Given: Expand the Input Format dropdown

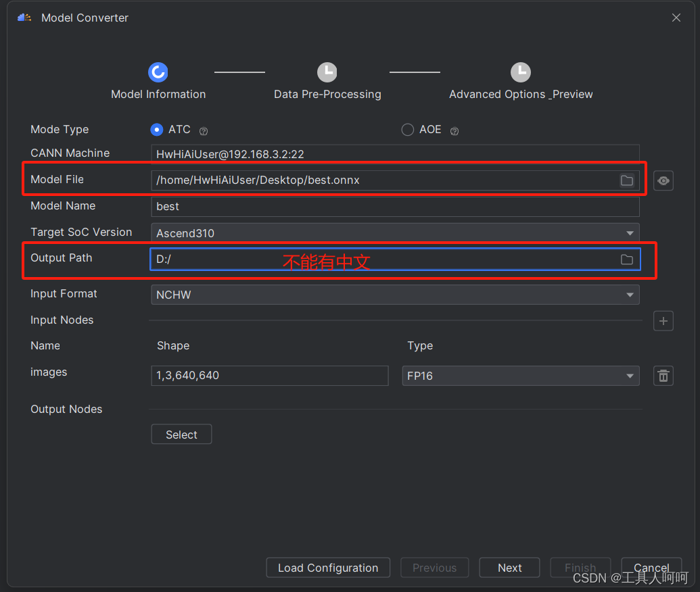Looking at the screenshot, I should [x=630, y=295].
